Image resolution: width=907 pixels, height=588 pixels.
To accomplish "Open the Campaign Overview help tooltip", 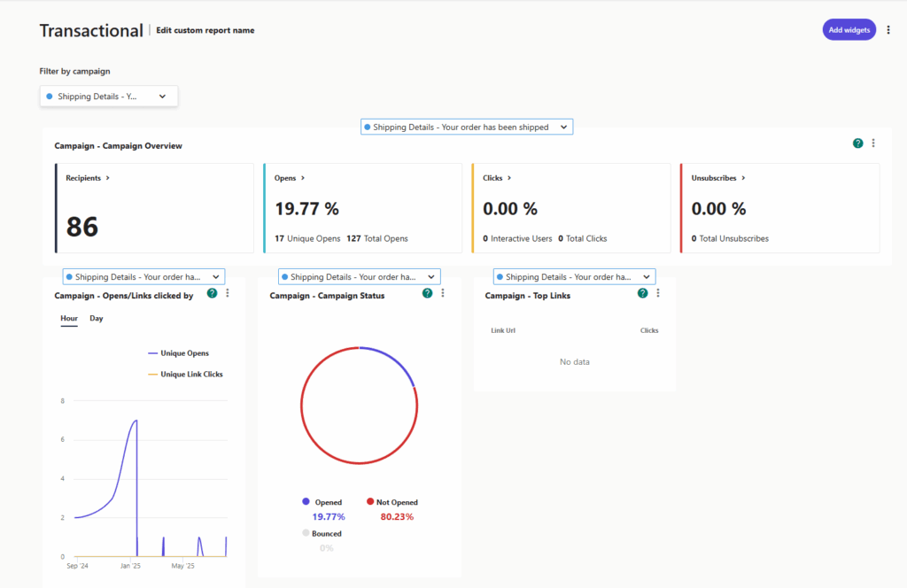I will pyautogui.click(x=857, y=143).
